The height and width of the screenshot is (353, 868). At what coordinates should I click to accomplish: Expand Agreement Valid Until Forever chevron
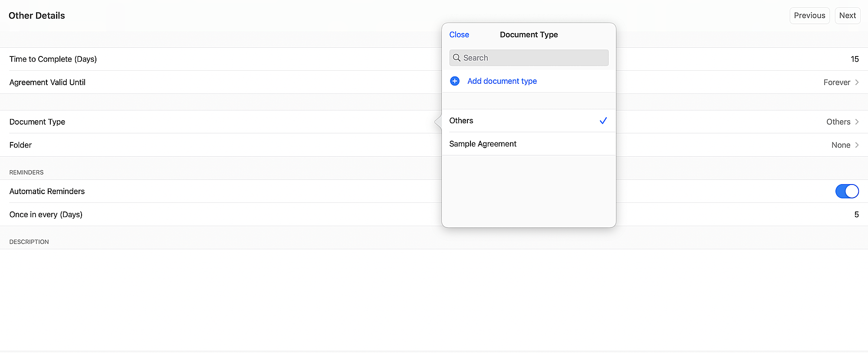(857, 82)
